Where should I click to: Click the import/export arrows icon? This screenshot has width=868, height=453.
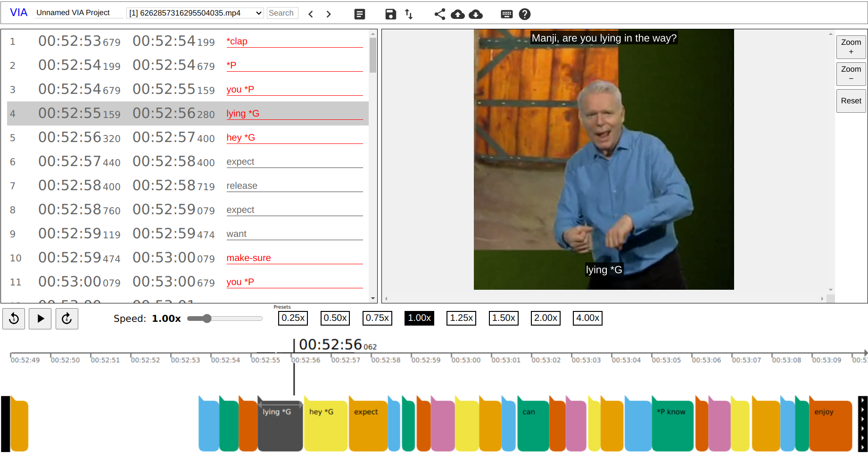pos(409,14)
